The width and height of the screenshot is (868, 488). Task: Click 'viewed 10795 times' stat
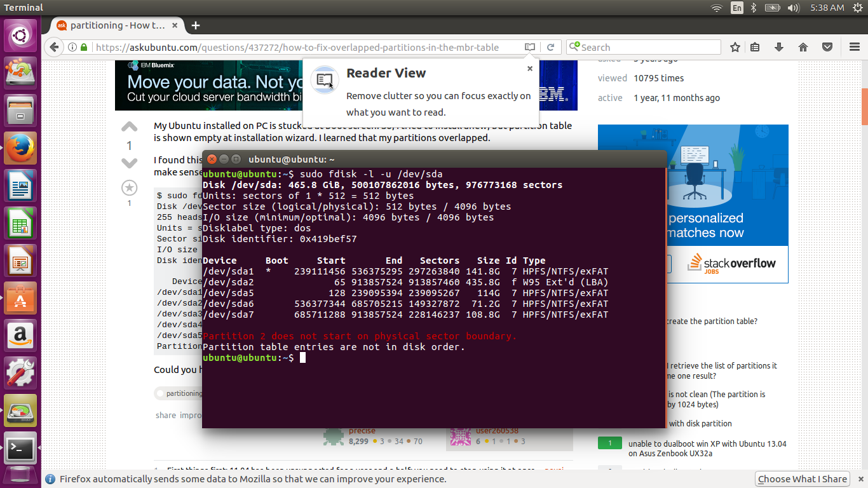coord(641,78)
